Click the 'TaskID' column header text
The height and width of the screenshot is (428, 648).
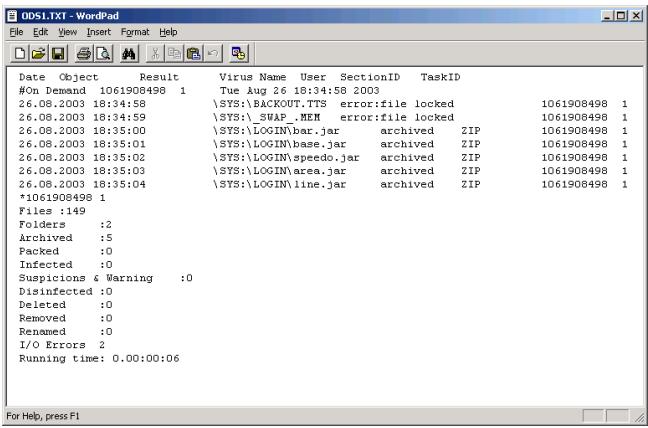[x=441, y=77]
